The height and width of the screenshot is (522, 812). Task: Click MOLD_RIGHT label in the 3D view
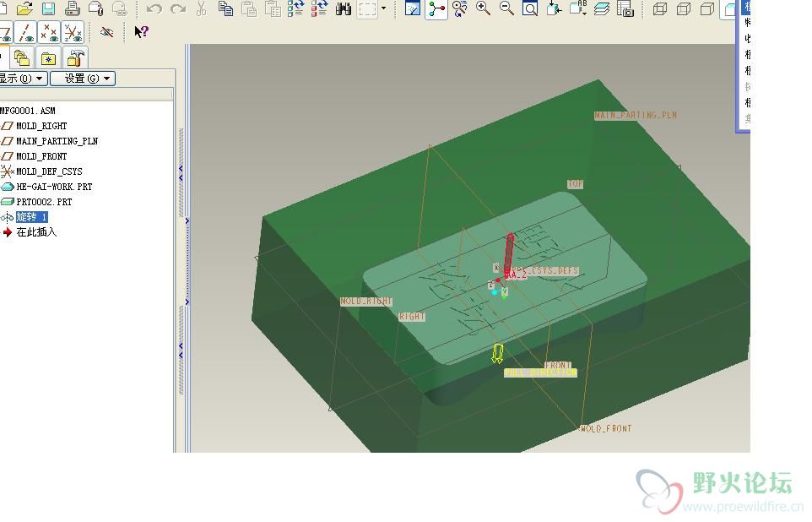coord(366,302)
